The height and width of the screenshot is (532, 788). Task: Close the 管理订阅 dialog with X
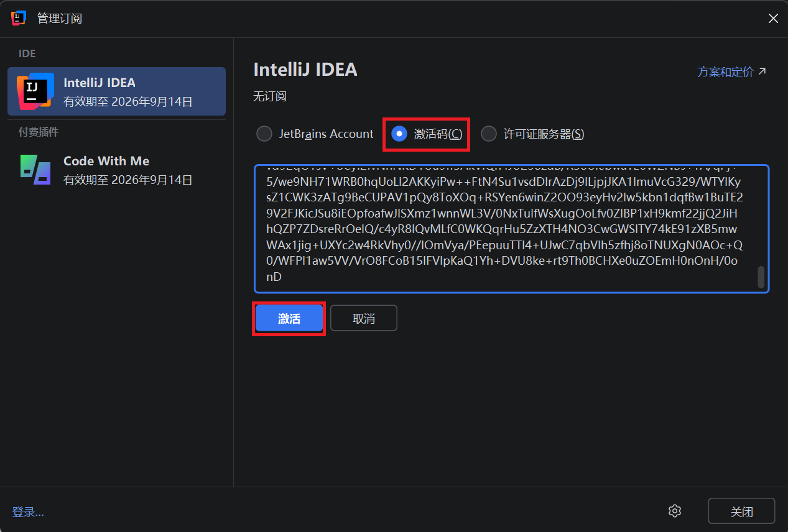[x=773, y=19]
